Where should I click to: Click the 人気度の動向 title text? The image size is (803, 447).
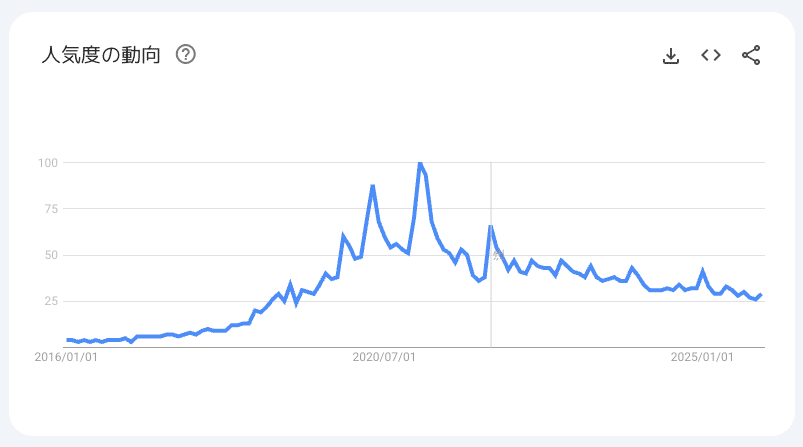100,54
